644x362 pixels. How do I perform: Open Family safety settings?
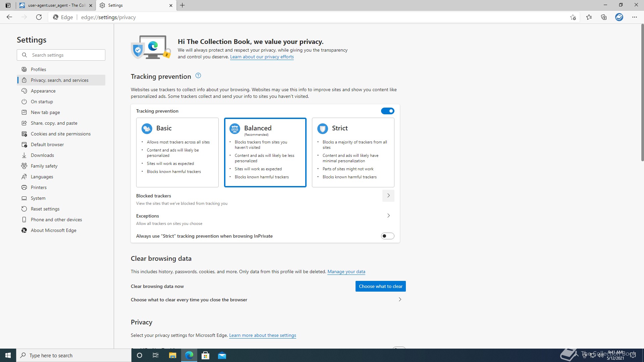(61, 166)
